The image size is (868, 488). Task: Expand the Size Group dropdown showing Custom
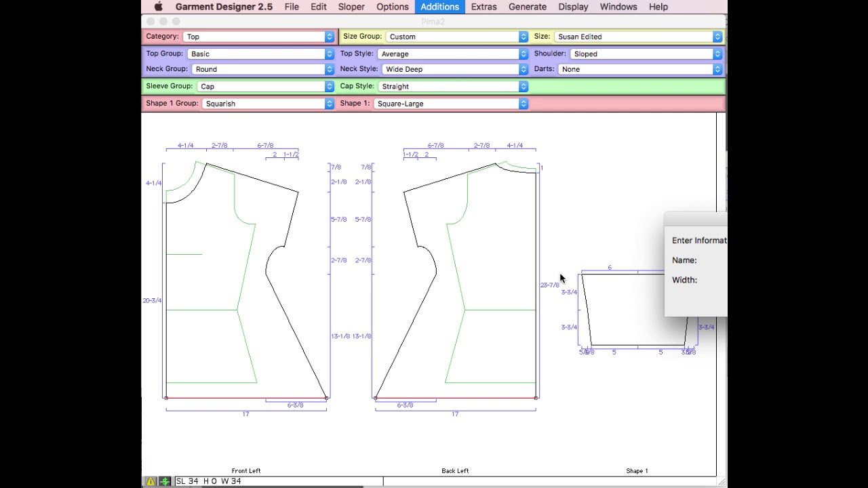[457, 37]
